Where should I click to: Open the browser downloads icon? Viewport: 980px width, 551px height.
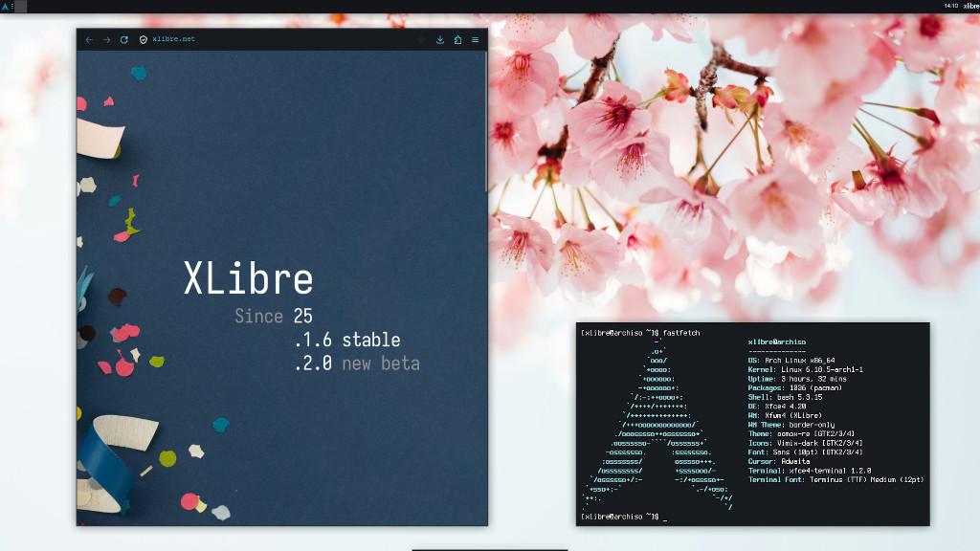pos(440,39)
